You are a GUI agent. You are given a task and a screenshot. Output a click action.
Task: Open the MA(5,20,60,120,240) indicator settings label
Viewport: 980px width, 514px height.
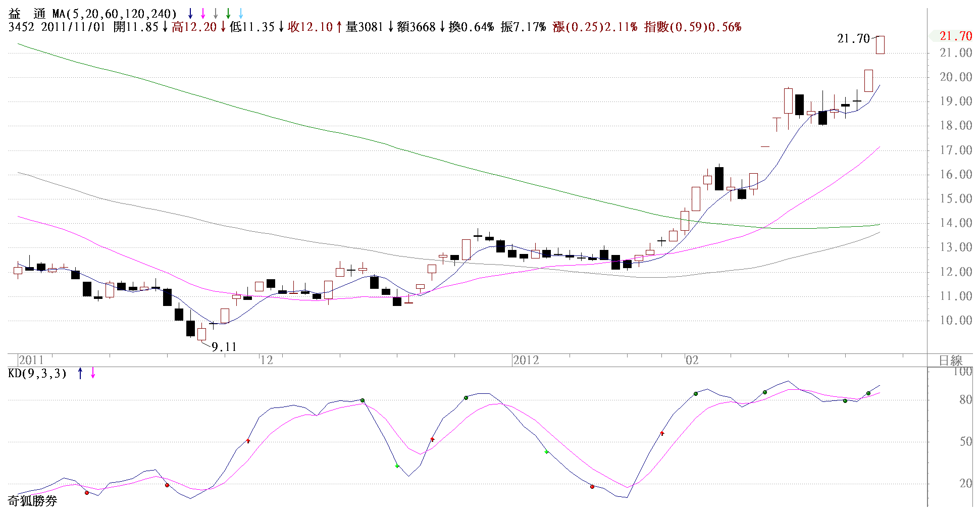tap(115, 14)
